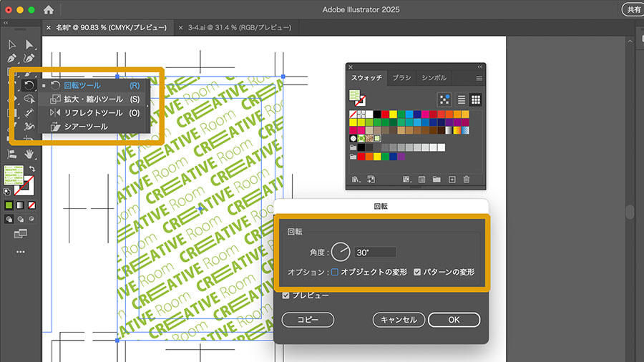Image resolution: width=644 pixels, height=362 pixels.
Task: Pick the None swatch
Action: coord(353,114)
